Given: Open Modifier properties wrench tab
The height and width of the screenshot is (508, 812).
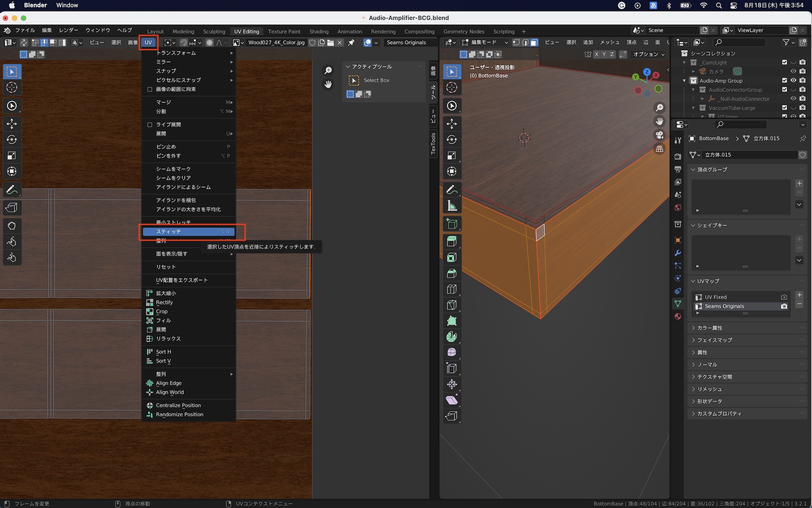Looking at the screenshot, I should click(678, 253).
